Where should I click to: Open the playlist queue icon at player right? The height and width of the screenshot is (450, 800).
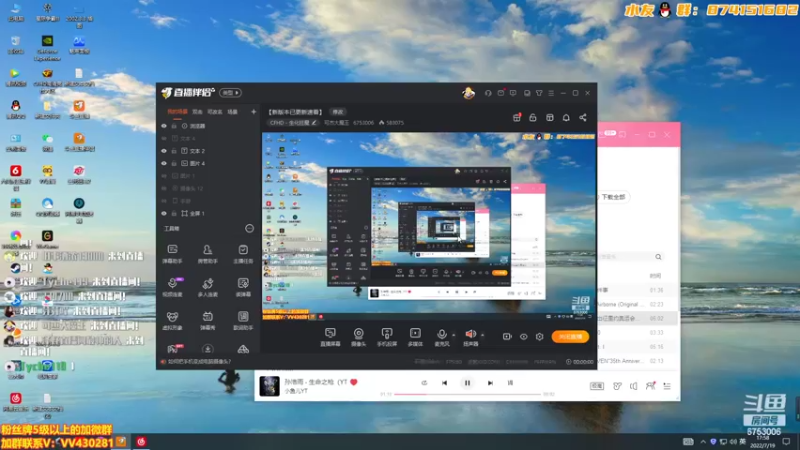(x=667, y=386)
